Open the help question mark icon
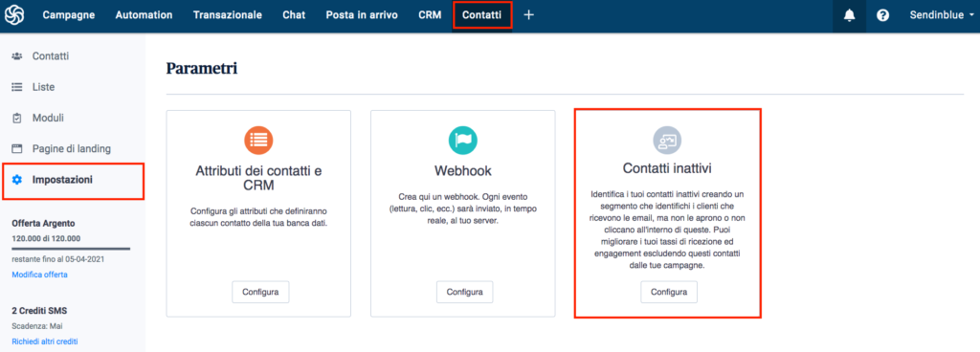 (x=882, y=15)
